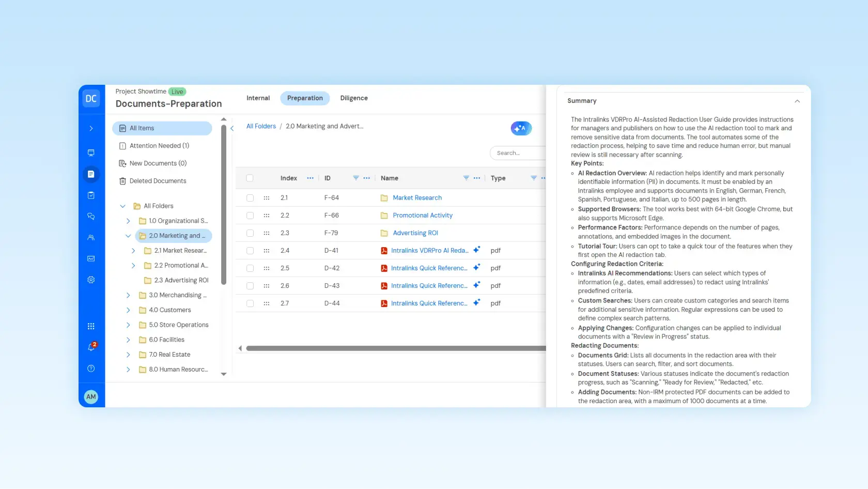Open filter icon in Name column
868x489 pixels.
(x=466, y=178)
